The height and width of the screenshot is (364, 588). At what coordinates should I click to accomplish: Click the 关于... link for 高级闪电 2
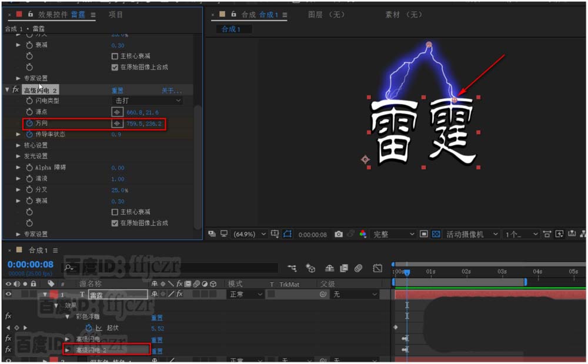point(171,91)
